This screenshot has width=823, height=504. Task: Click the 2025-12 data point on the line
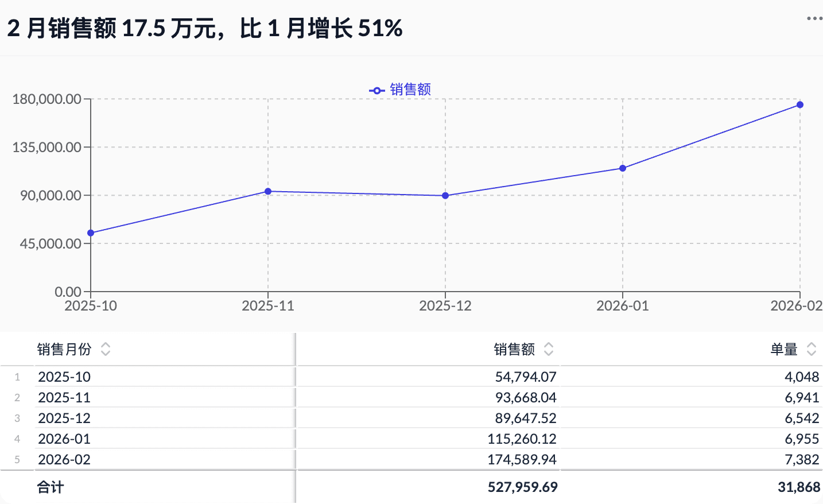[x=445, y=196]
